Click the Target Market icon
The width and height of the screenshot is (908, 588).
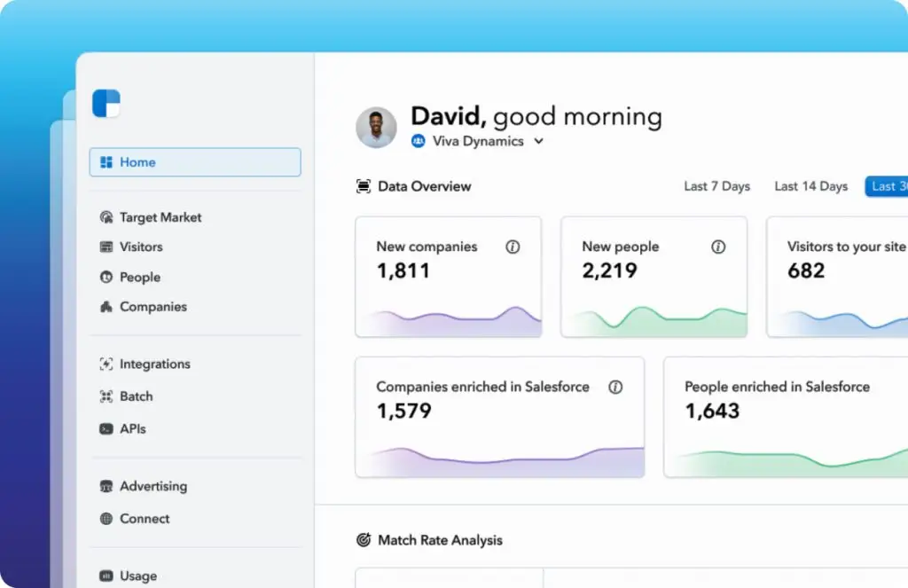point(106,217)
